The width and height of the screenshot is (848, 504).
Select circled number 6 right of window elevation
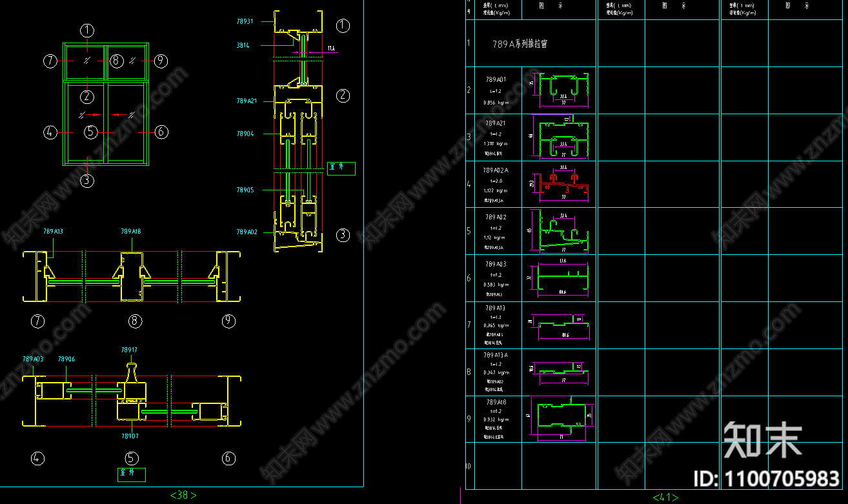tap(161, 132)
